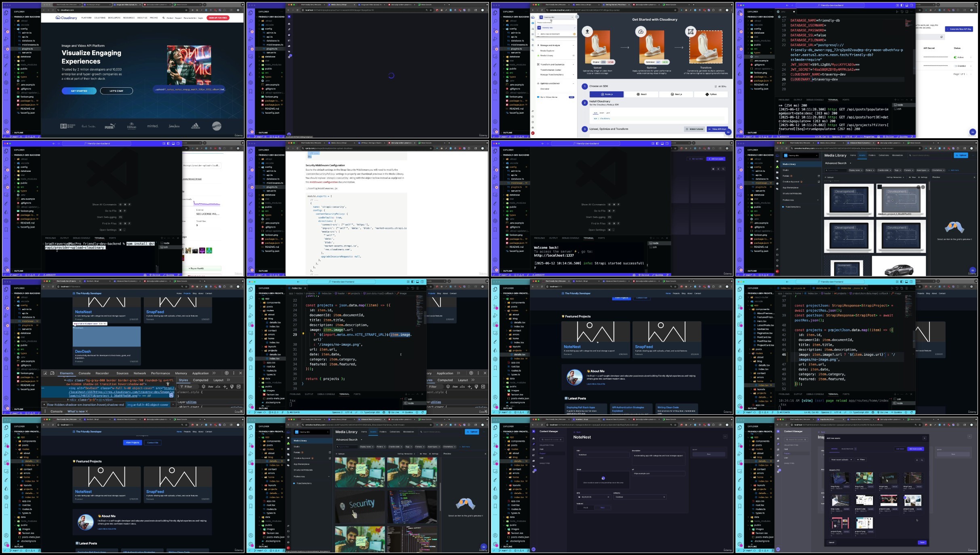Click the Upload arrow circle icon above the sneaker

tap(587, 31)
